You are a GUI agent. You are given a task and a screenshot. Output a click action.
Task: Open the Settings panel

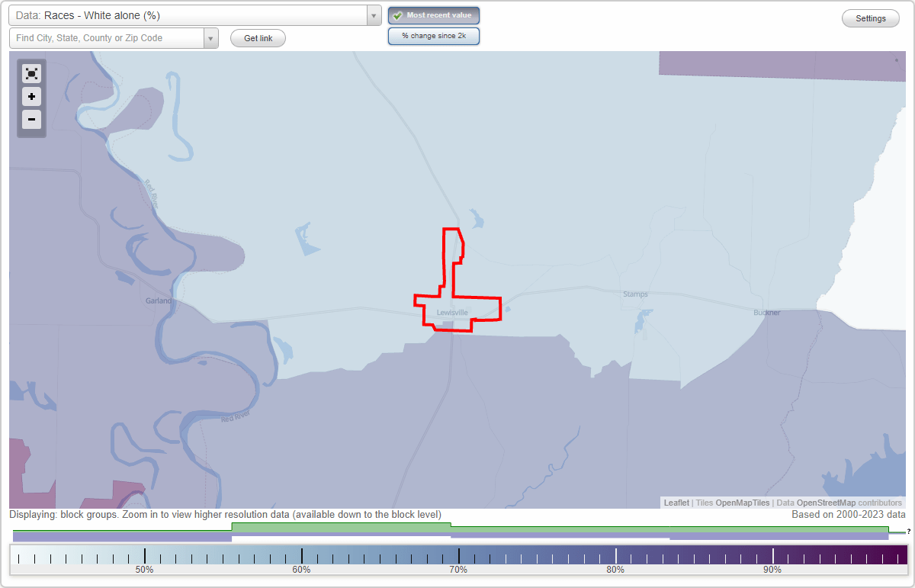click(870, 18)
